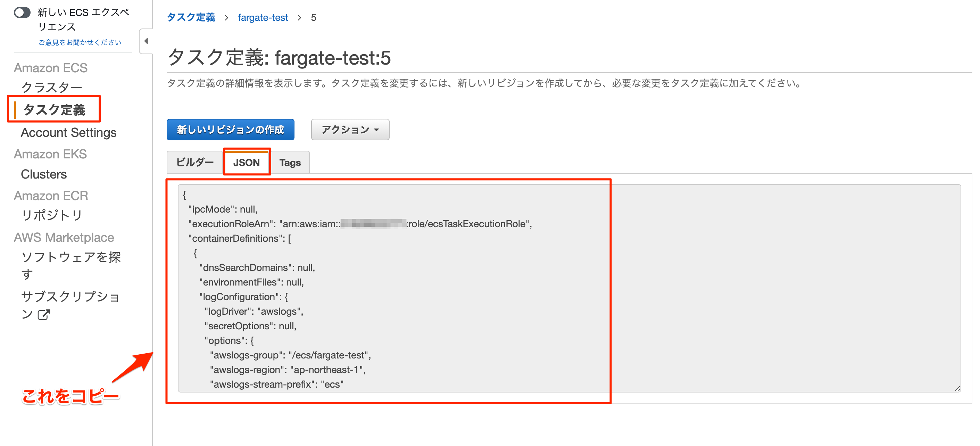The image size is (980, 446).
Task: Open クラスター in the sidebar
Action: pos(52,86)
